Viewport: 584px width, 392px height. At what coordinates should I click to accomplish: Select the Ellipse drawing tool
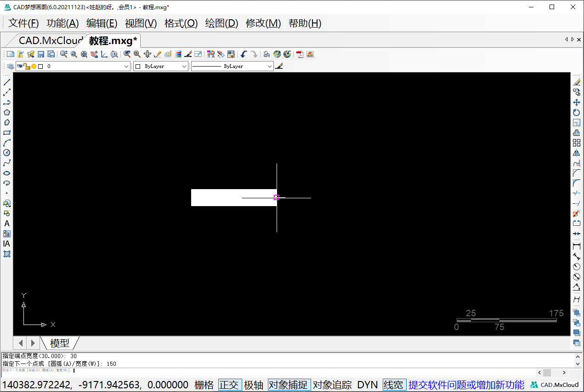point(7,173)
